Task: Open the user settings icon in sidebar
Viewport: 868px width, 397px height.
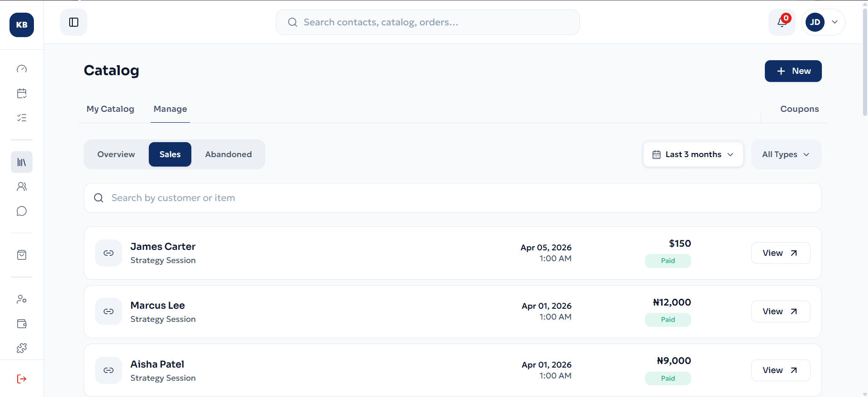Action: click(22, 299)
